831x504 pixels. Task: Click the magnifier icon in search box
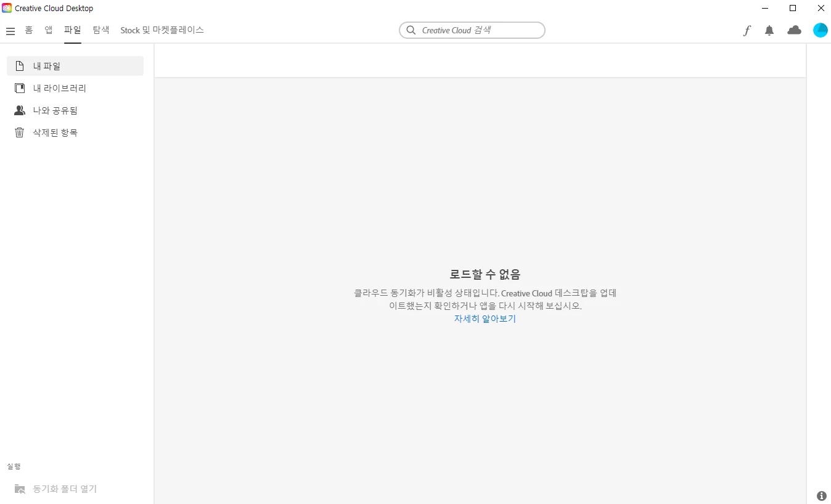click(411, 30)
